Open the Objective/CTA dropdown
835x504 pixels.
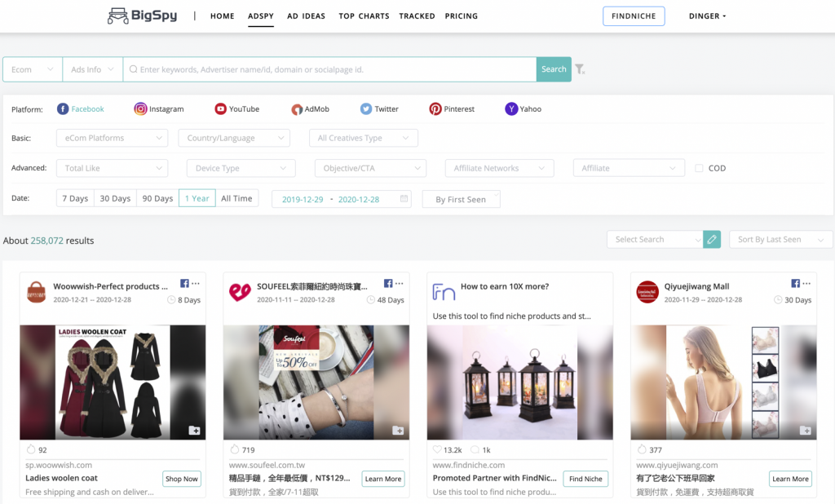coord(371,168)
